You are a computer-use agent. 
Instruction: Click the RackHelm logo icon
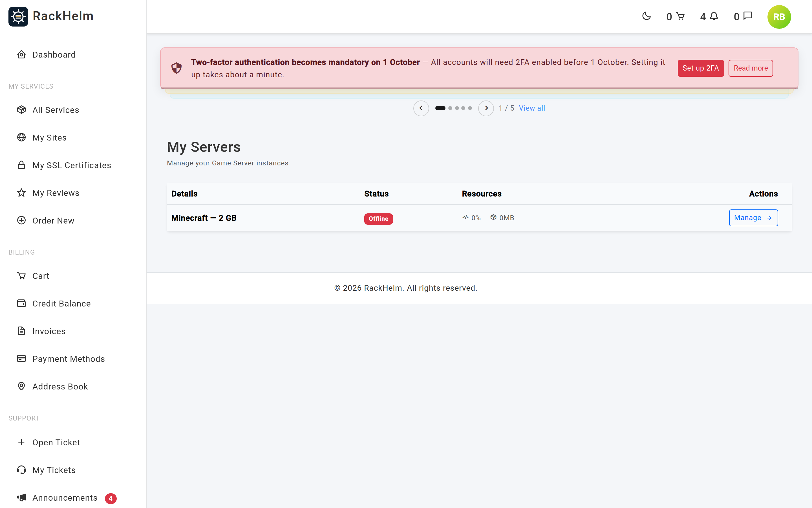18,16
